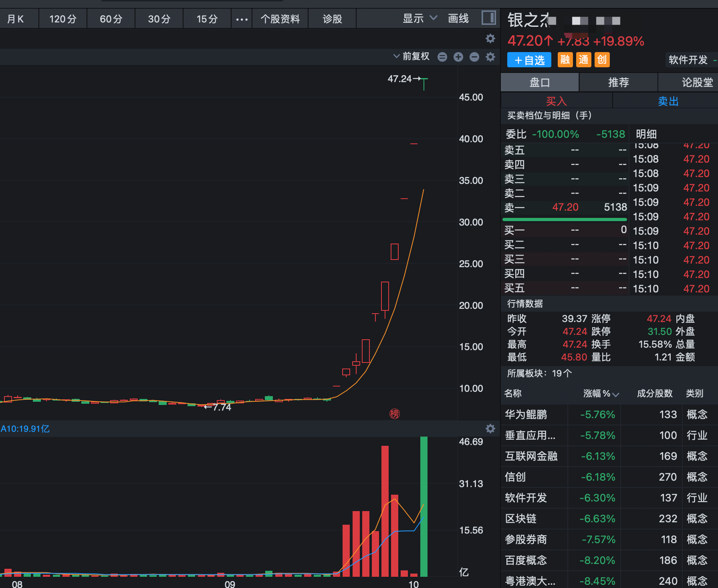Click the tall green volume bar
This screenshot has height=588, width=718.
(x=424, y=506)
